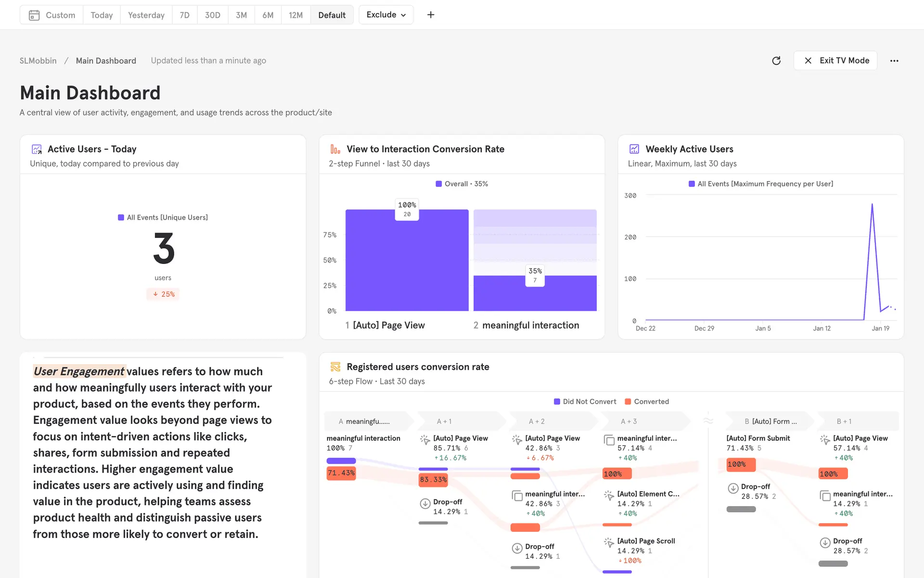Click the plus icon to add filter
The width and height of the screenshot is (924, 578).
(431, 15)
